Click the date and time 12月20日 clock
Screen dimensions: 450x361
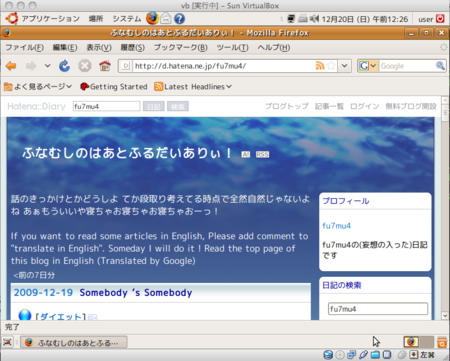tap(365, 19)
